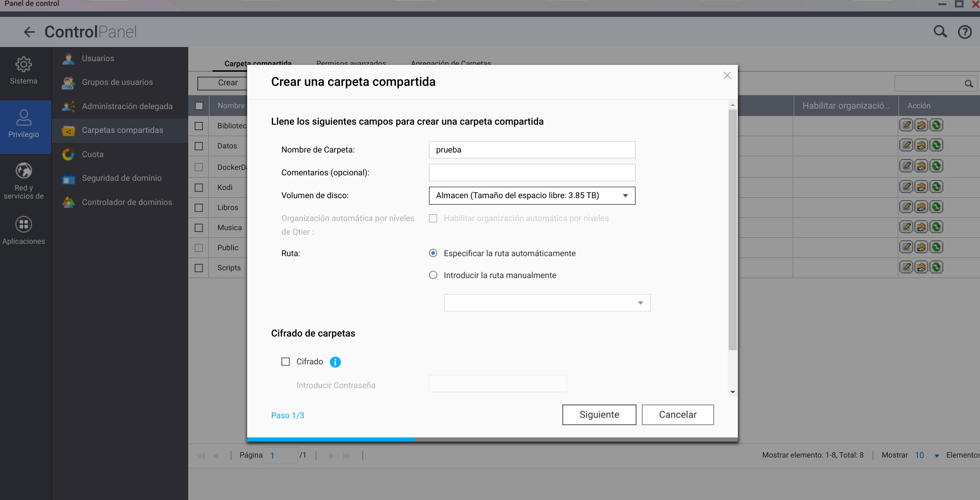Click edit properties icon in first row
The image size is (980, 500).
(x=906, y=125)
